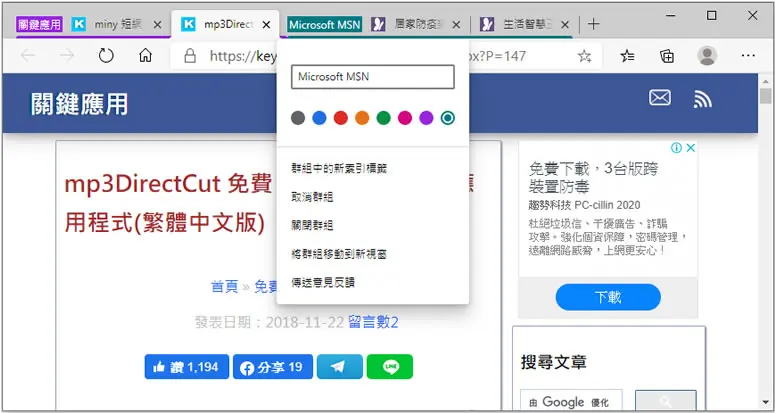Screen dimensions: 775x413
Task: Open the browser settings ellipsis menu
Action: click(x=748, y=56)
